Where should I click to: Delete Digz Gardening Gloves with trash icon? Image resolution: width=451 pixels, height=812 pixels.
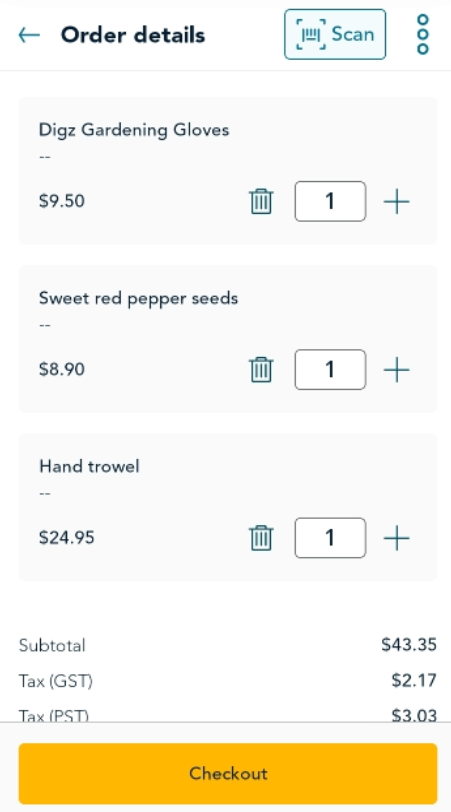click(x=261, y=201)
